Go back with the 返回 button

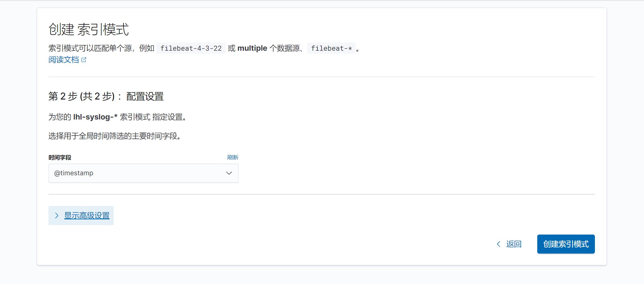(x=509, y=244)
